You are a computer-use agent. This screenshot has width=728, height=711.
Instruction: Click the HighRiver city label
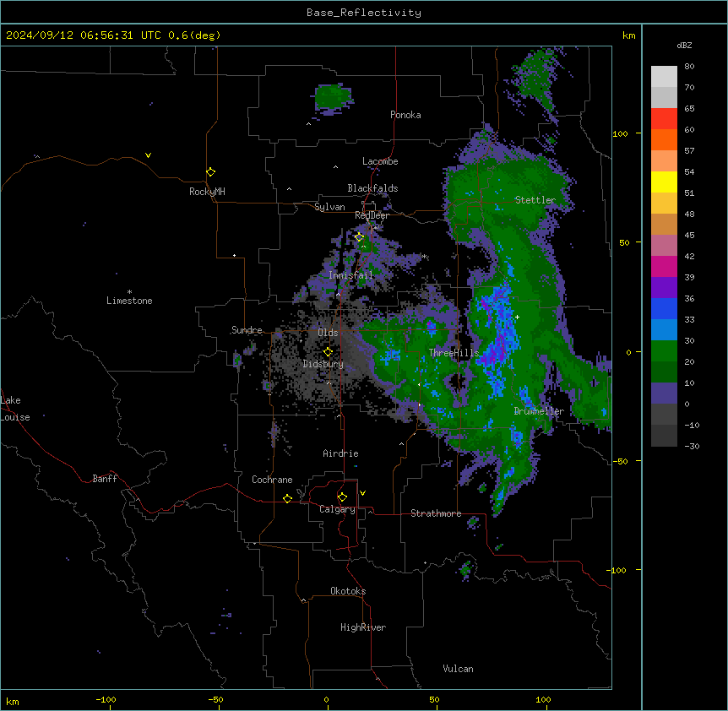click(x=362, y=627)
